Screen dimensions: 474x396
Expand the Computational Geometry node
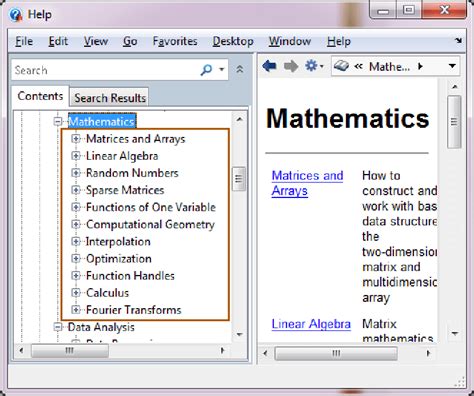point(76,224)
